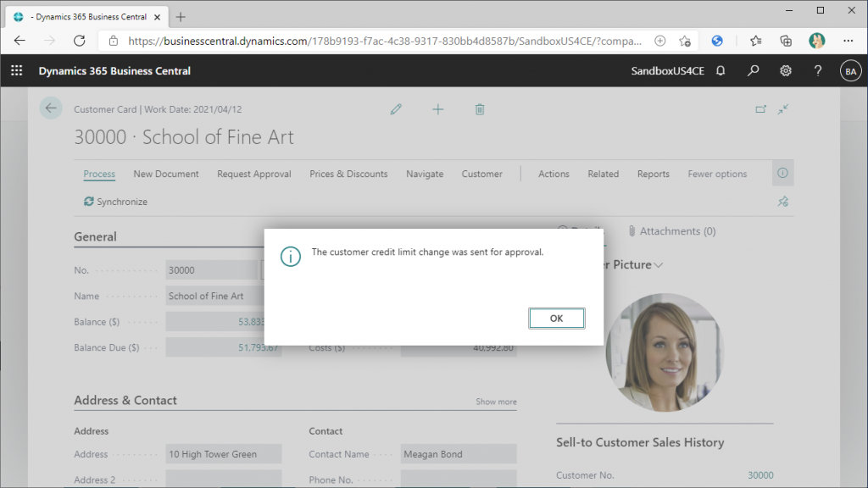Select the Dynamics 365 Business Central browser tab
Image resolution: width=868 pixels, height=488 pixels.
pos(87,17)
